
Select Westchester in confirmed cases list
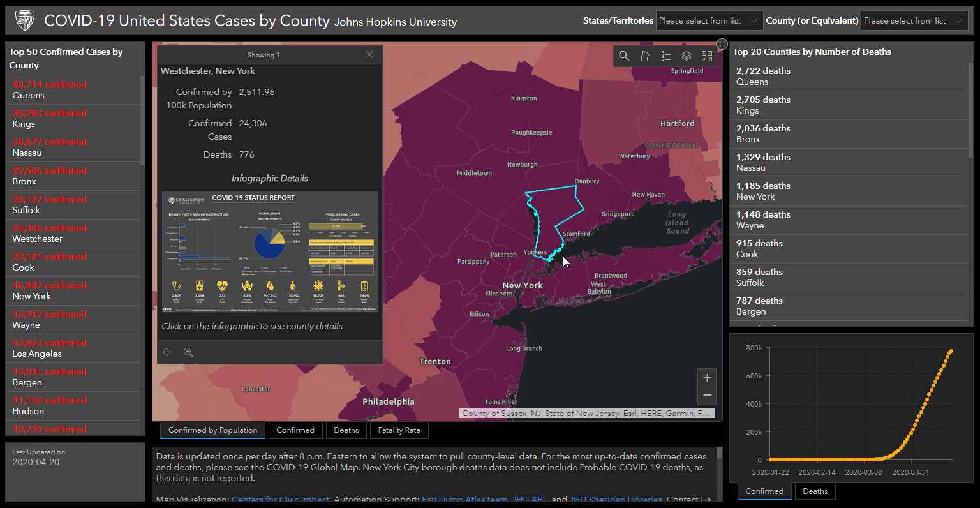pyautogui.click(x=73, y=234)
